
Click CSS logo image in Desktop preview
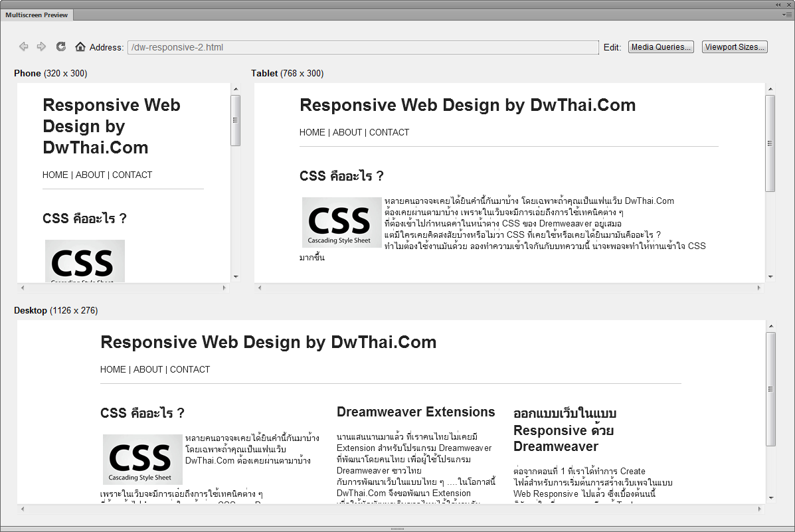click(143, 459)
